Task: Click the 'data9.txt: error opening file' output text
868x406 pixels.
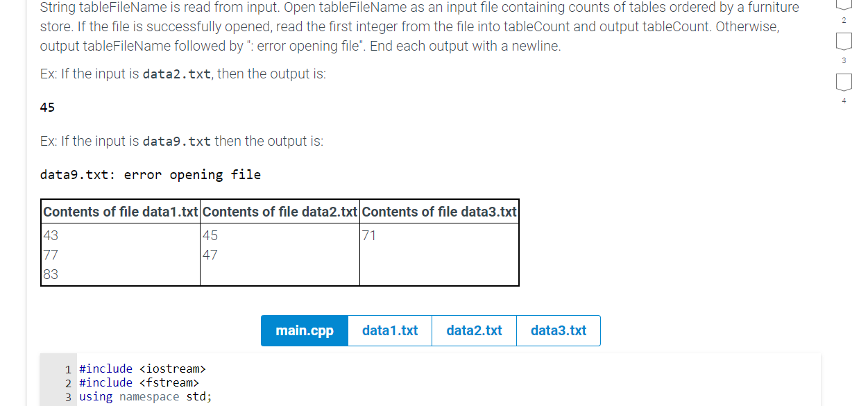Action: click(x=151, y=174)
